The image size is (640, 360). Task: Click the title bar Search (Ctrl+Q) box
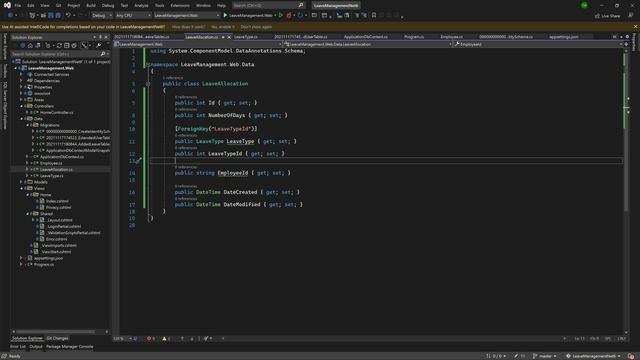[x=268, y=5]
